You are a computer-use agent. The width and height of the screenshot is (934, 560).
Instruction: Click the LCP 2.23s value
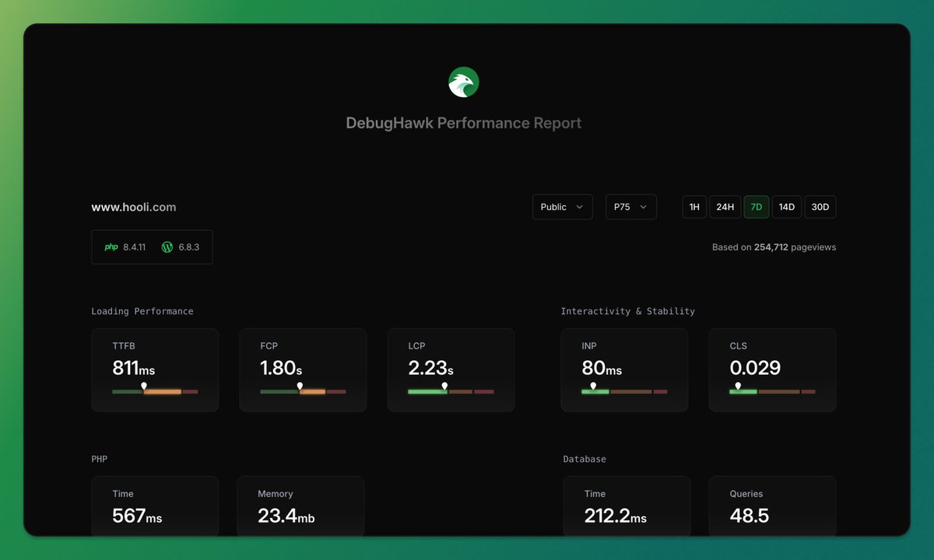[x=430, y=368]
